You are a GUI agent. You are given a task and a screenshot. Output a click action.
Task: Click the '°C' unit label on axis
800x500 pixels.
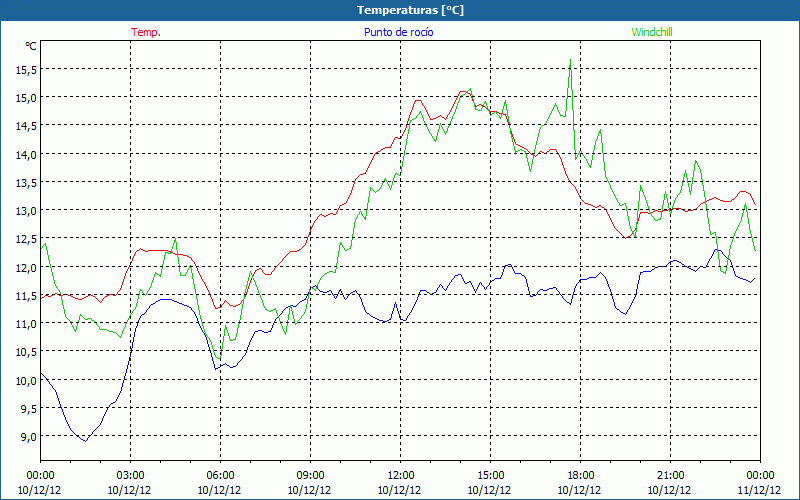(31, 46)
